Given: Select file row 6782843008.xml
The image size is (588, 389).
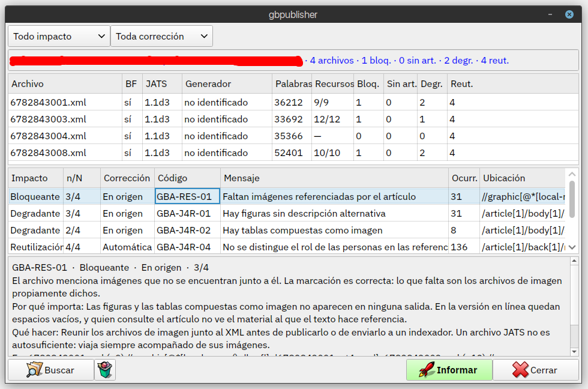Looking at the screenshot, I should click(x=293, y=152).
